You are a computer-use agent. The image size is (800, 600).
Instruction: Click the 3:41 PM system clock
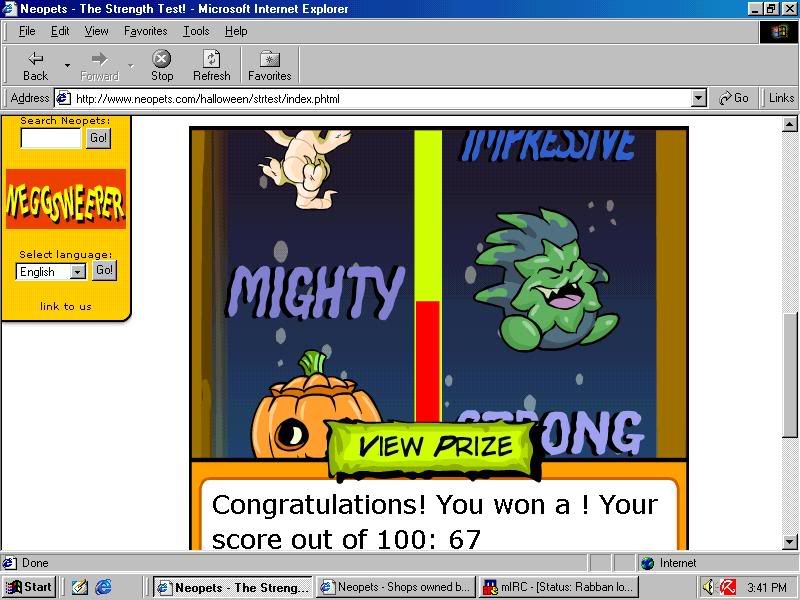[x=767, y=588]
